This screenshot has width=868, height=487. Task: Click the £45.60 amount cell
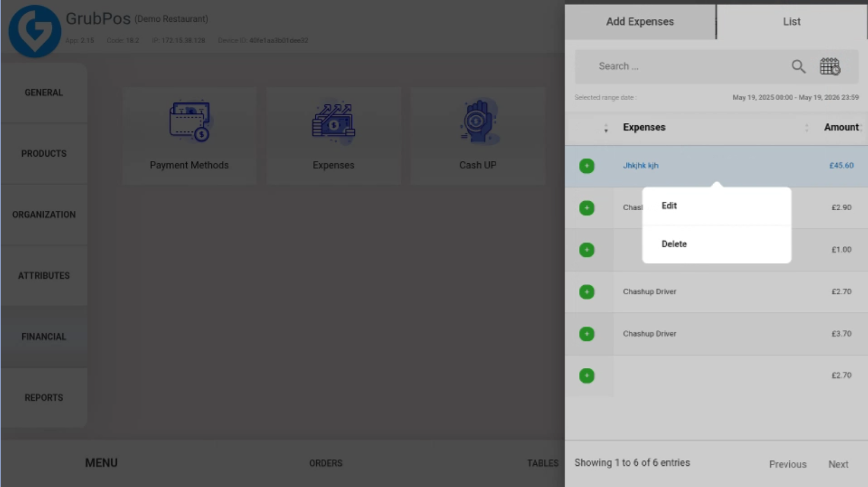pos(841,166)
